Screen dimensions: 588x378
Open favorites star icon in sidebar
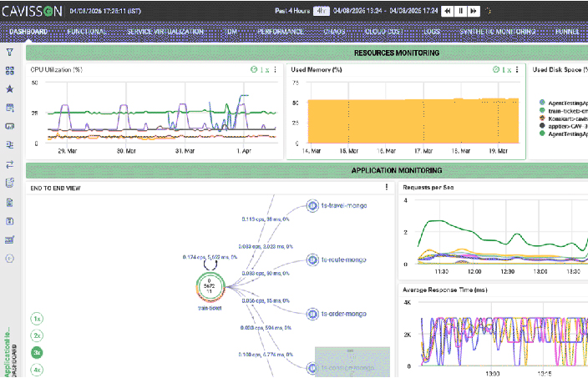(10, 88)
